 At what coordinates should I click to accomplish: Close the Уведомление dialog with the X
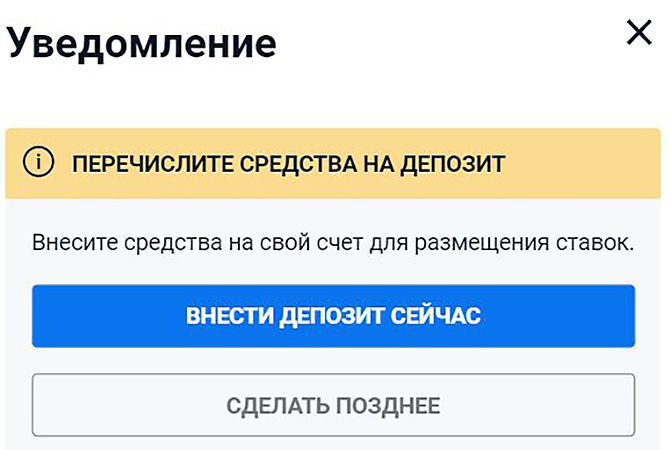pos(637,33)
